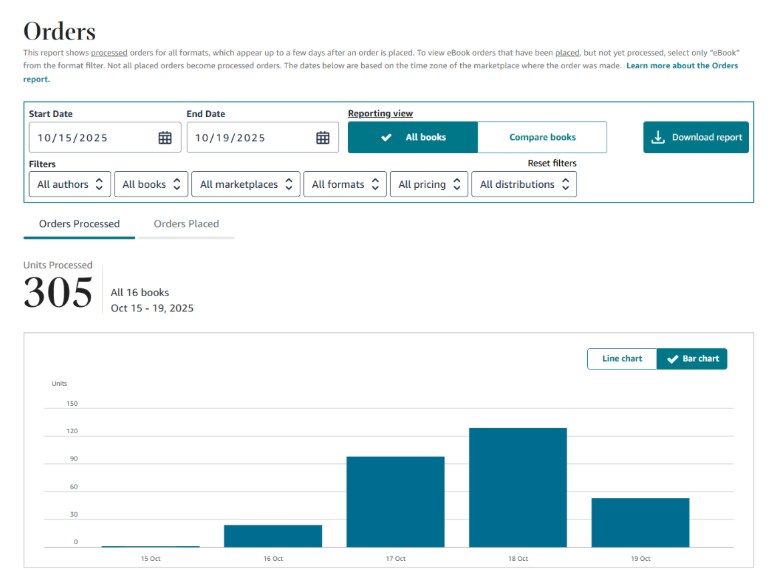
Task: Select the Orders Processed tab
Action: pyautogui.click(x=79, y=224)
